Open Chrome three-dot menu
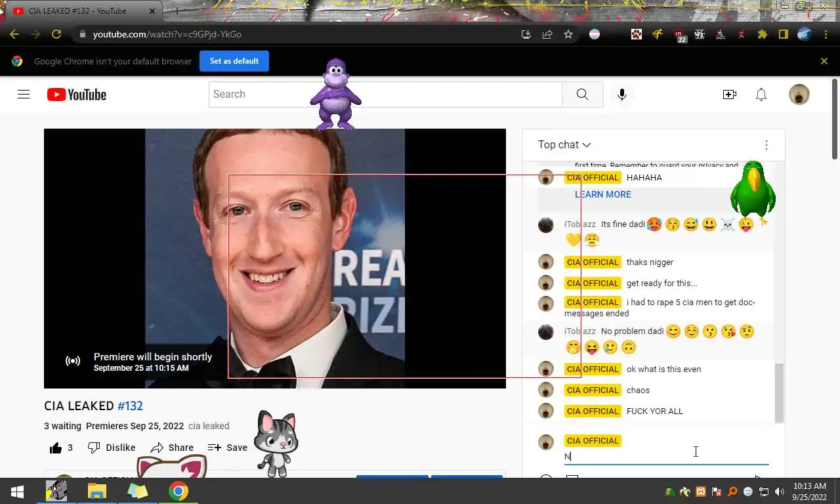Image resolution: width=840 pixels, height=504 pixels. [x=826, y=34]
